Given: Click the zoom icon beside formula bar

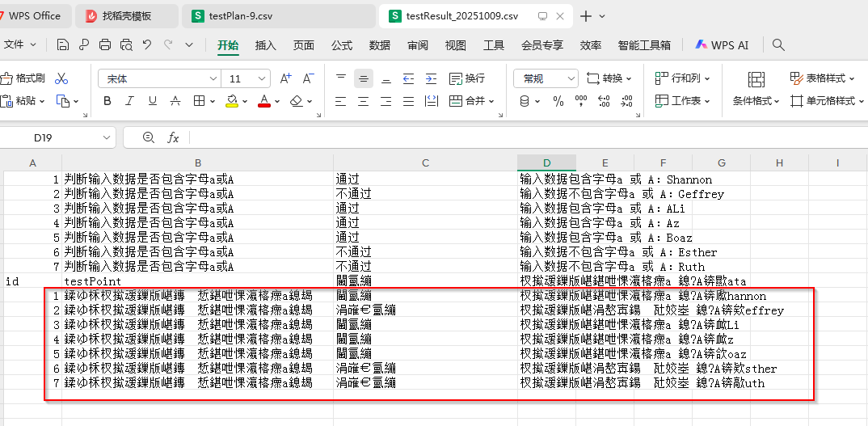Looking at the screenshot, I should [149, 137].
